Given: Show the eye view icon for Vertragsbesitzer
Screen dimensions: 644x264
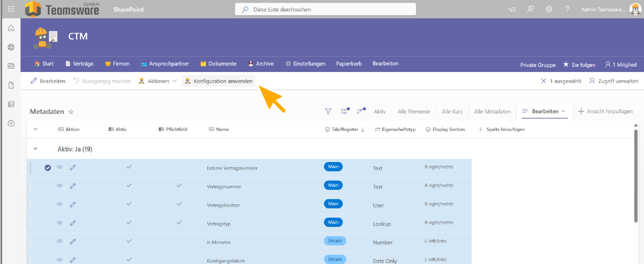Looking at the screenshot, I should [x=60, y=204].
